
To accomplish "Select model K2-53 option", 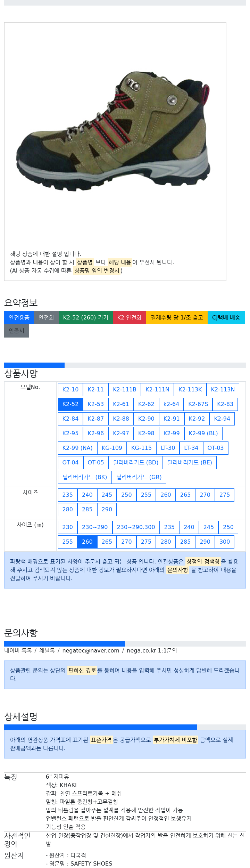I will 95,404.
